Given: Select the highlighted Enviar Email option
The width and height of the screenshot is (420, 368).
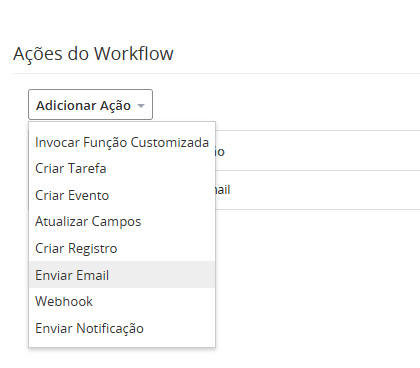Looking at the screenshot, I should [122, 275].
